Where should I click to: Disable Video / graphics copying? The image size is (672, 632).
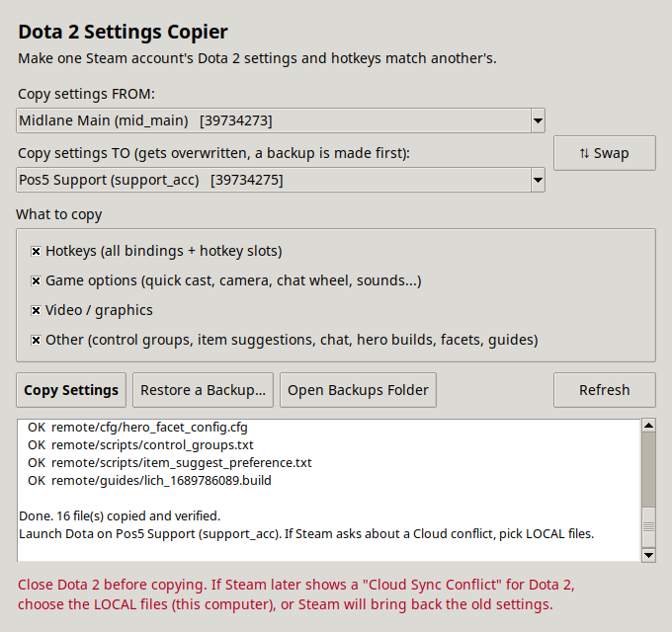point(36,310)
